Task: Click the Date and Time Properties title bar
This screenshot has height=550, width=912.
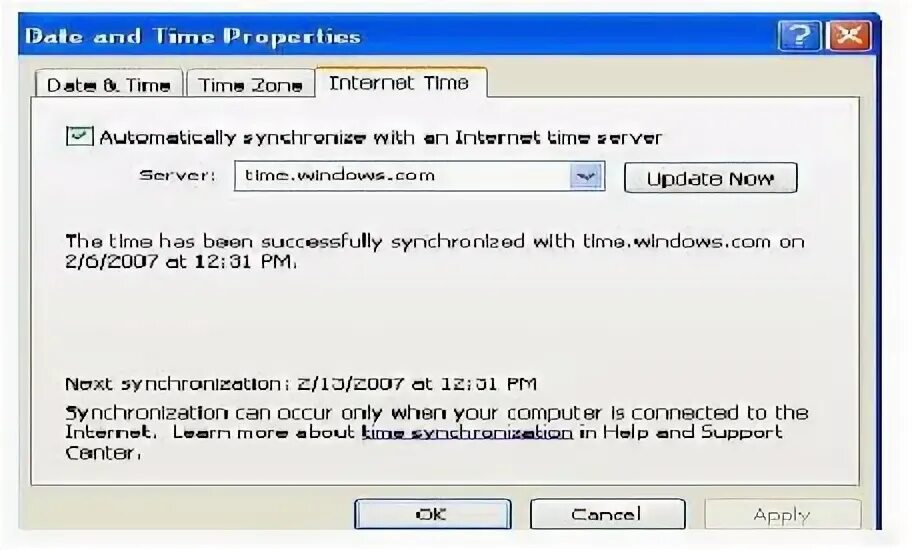Action: pos(396,36)
